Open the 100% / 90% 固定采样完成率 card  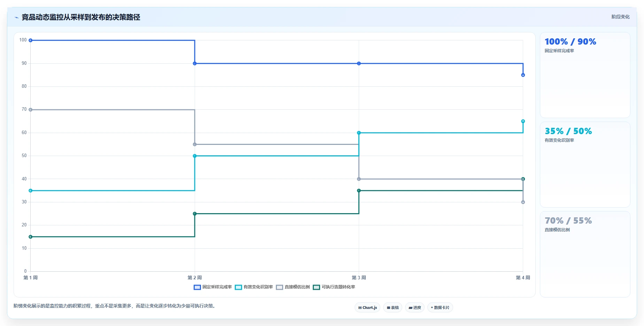(x=585, y=75)
